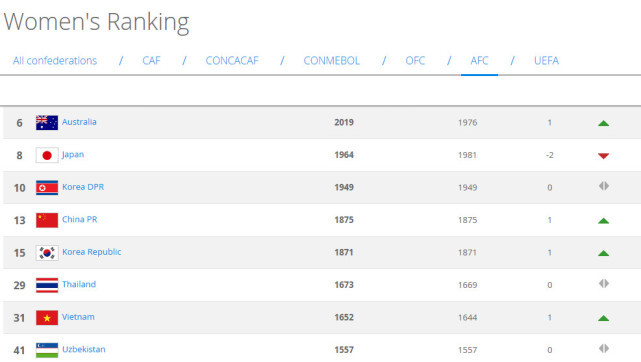This screenshot has width=641, height=362.
Task: Open the CONCACAF tab
Action: [232, 60]
